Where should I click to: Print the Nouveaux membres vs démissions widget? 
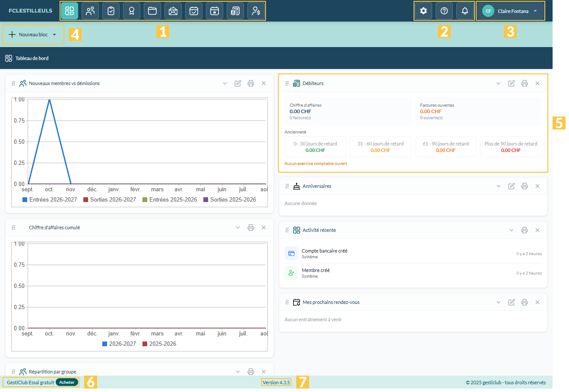[x=251, y=83]
